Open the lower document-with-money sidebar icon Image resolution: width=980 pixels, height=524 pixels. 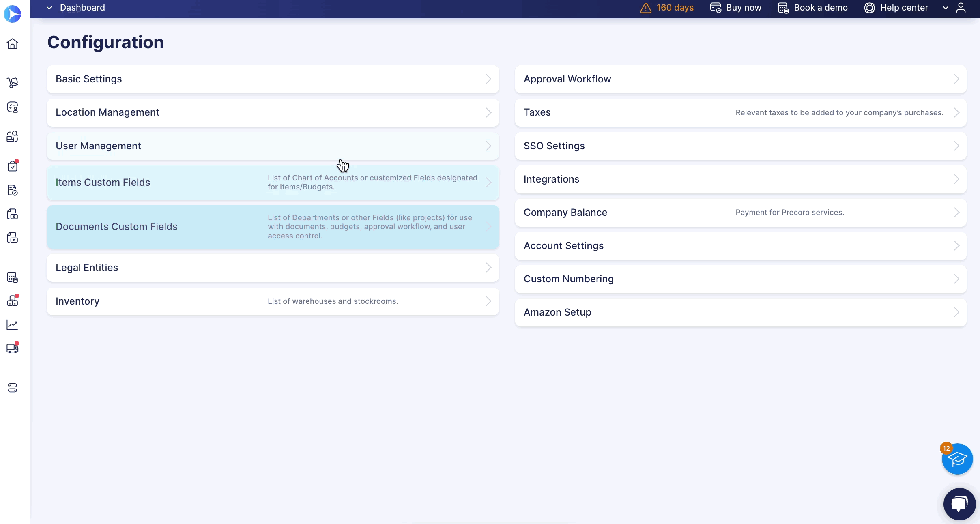(13, 238)
